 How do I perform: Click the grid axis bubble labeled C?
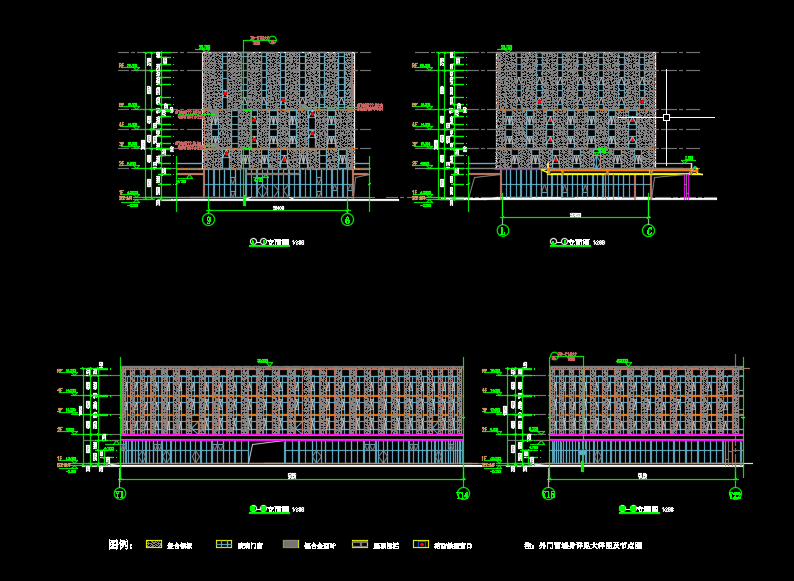[648, 230]
